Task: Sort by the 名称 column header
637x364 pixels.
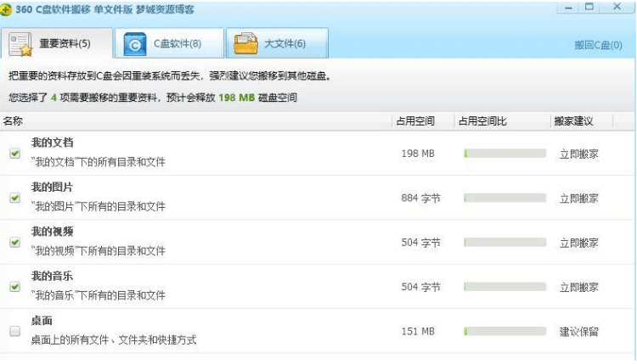Action: coord(14,121)
